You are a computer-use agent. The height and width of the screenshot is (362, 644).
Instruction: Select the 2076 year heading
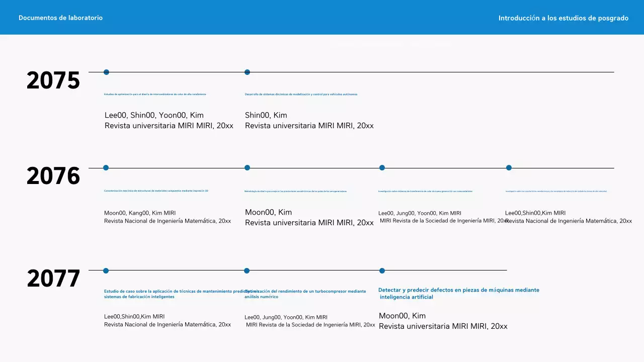(53, 176)
